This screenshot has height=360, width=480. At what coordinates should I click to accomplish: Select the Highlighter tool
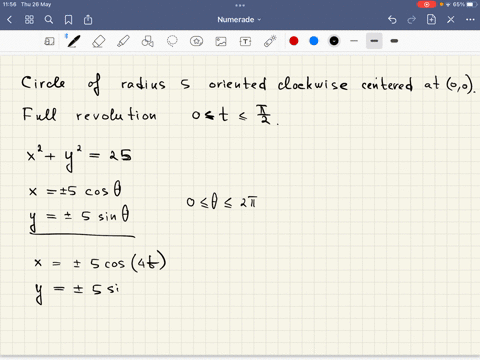click(123, 41)
